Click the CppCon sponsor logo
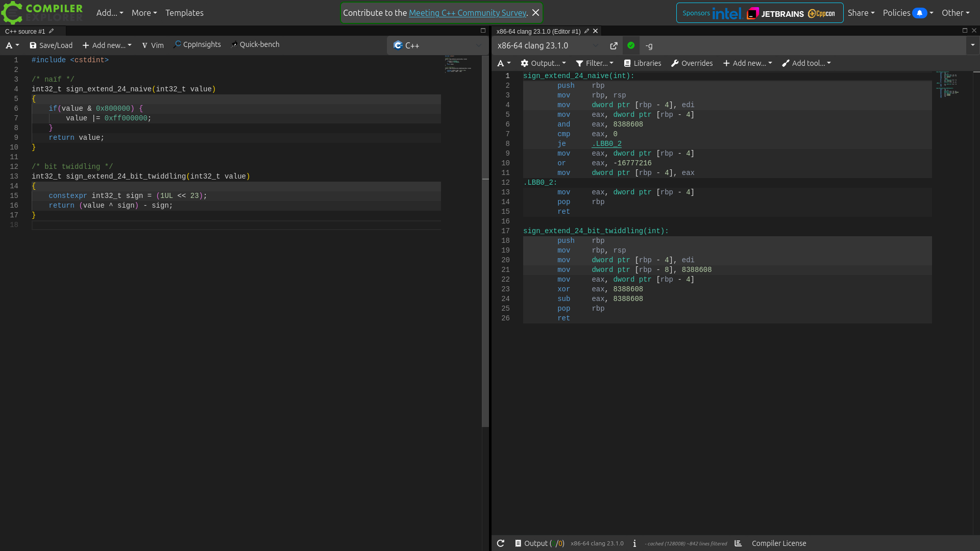 pos(822,13)
